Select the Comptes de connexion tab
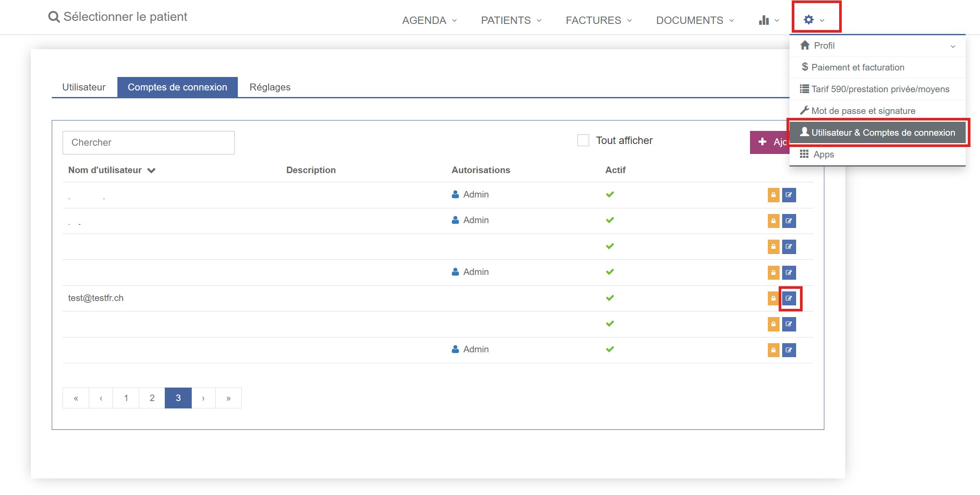This screenshot has width=980, height=495. click(177, 87)
